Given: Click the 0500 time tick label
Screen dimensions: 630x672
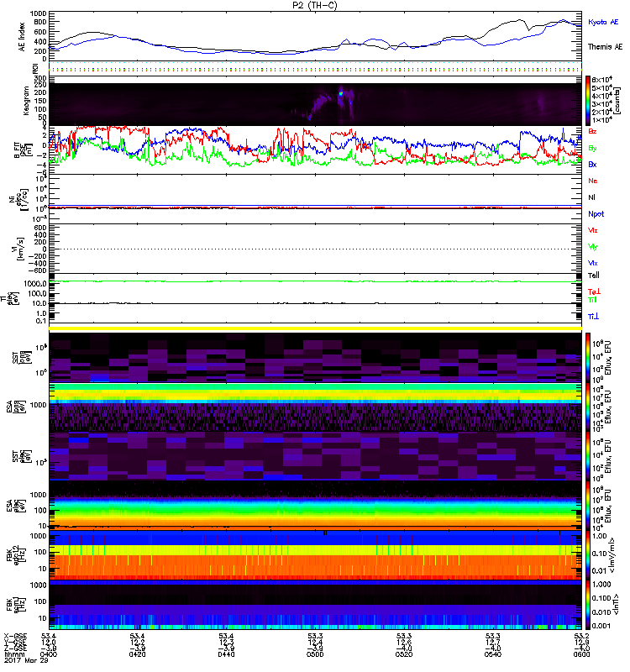Looking at the screenshot, I should click(315, 654).
